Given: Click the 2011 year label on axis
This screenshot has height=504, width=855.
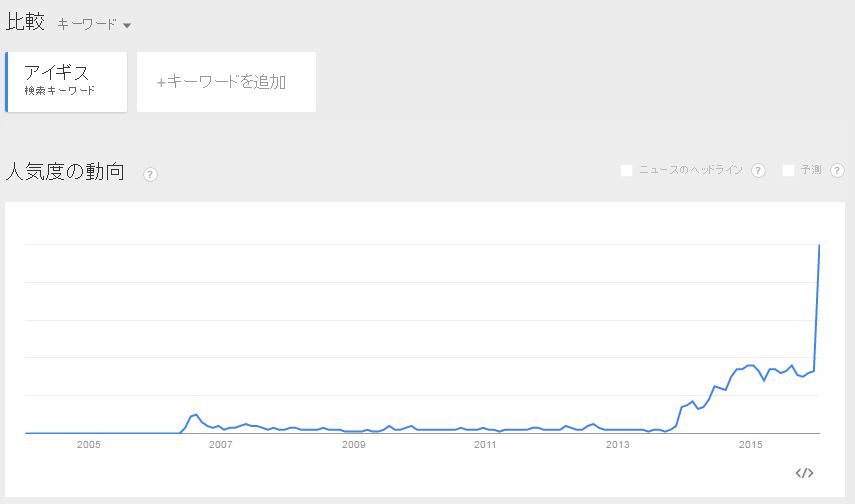Looking at the screenshot, I should pyautogui.click(x=485, y=445).
